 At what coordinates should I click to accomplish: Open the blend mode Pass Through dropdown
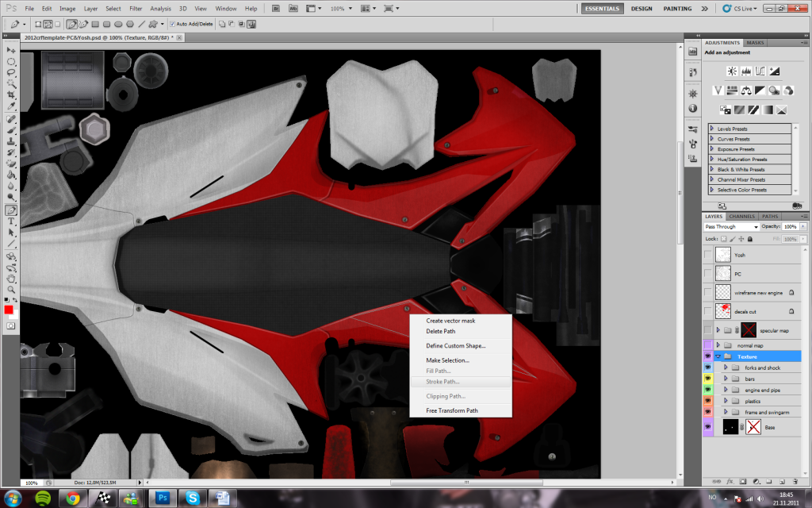(732, 226)
